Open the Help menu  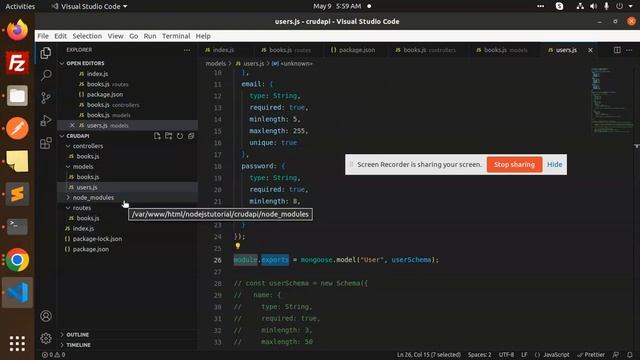(x=203, y=36)
